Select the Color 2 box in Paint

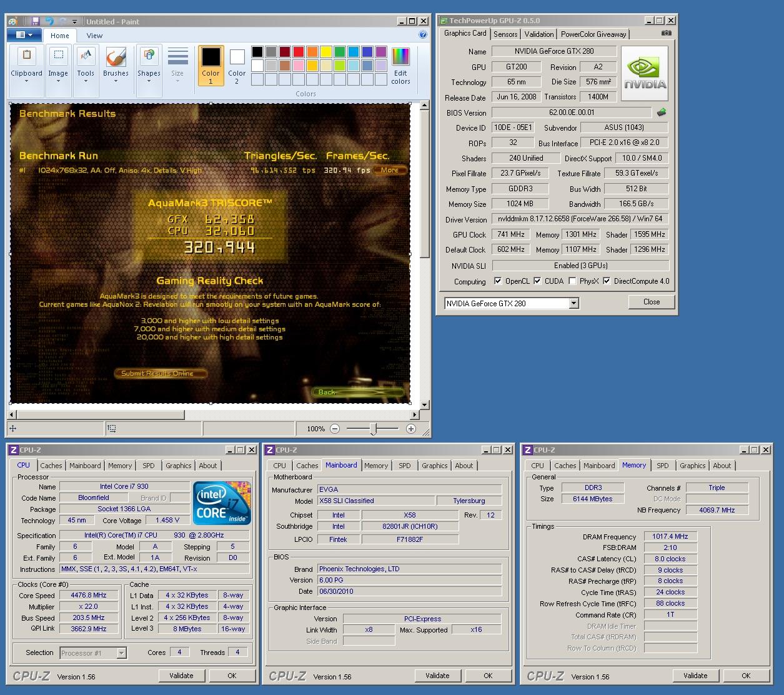pos(237,65)
